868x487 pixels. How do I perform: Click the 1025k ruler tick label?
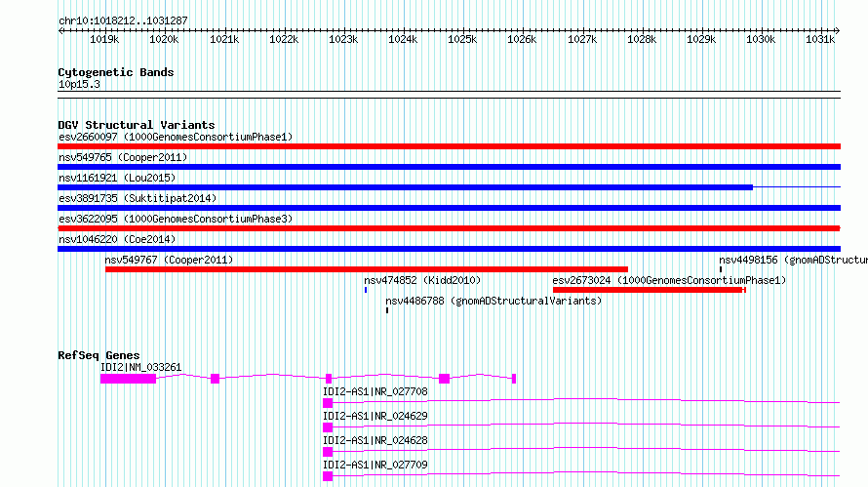[x=462, y=39]
